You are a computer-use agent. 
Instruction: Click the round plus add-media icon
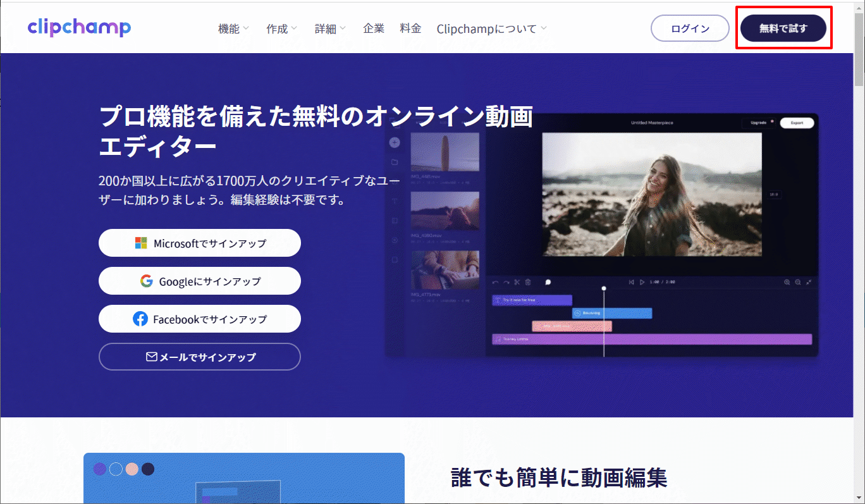click(x=395, y=143)
